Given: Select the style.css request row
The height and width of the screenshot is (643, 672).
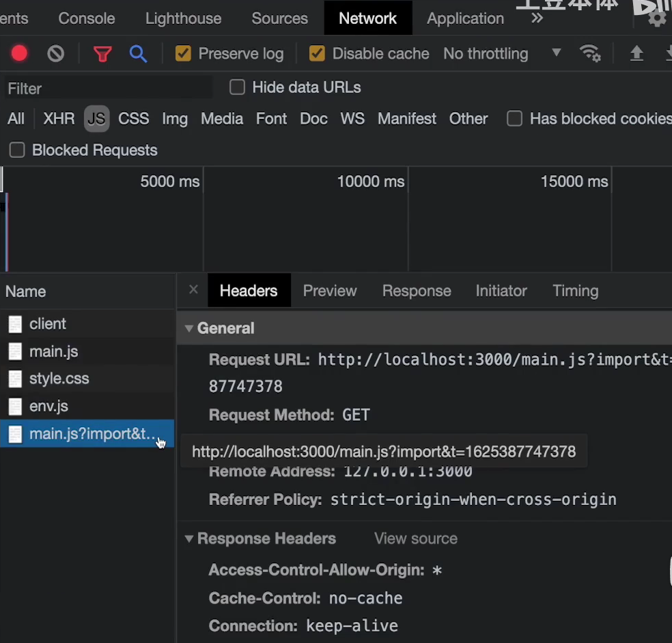Looking at the screenshot, I should (x=87, y=379).
